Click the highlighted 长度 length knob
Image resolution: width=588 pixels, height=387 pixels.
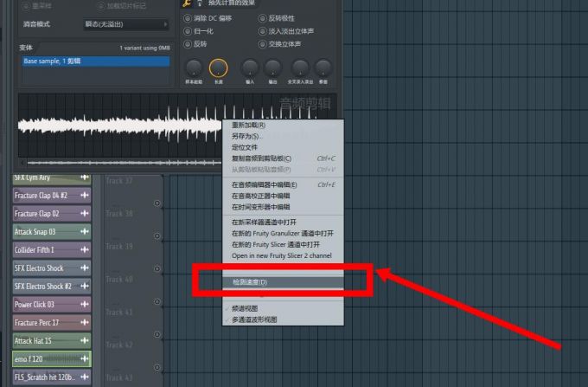(x=218, y=68)
